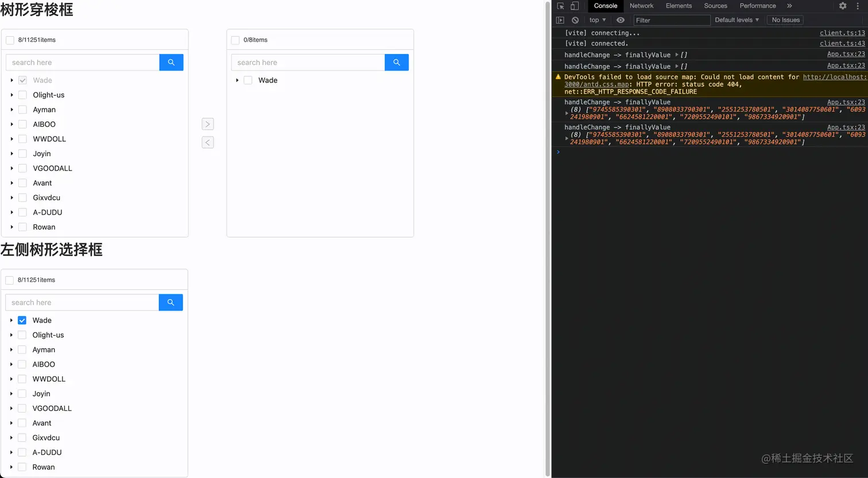The width and height of the screenshot is (868, 478).
Task: Switch to the Network tab
Action: (641, 6)
